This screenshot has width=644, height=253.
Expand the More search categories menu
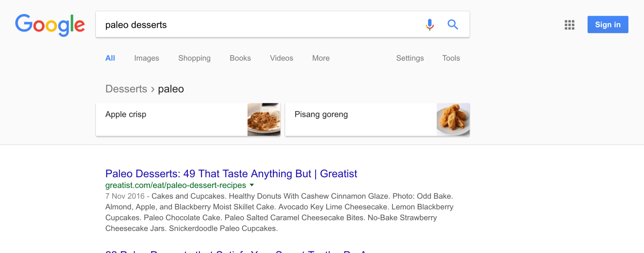(320, 58)
